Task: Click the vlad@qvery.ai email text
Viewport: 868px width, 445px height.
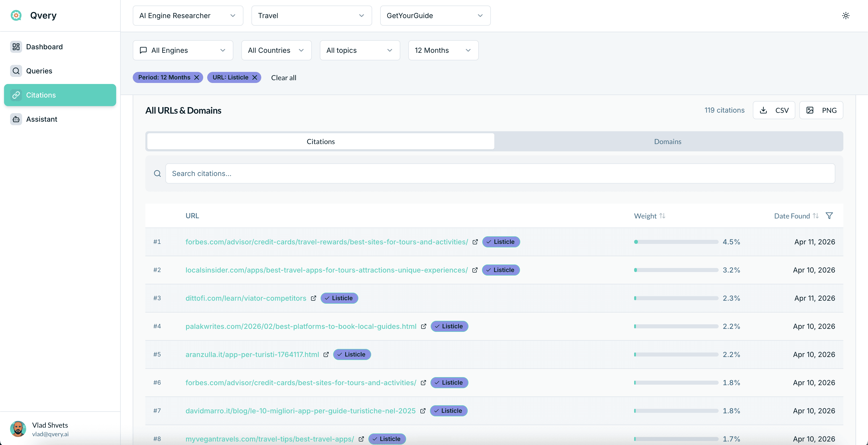Action: coord(50,434)
